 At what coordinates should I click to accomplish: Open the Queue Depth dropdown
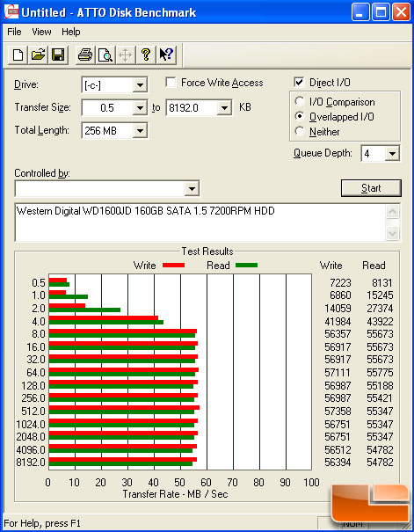(x=392, y=154)
